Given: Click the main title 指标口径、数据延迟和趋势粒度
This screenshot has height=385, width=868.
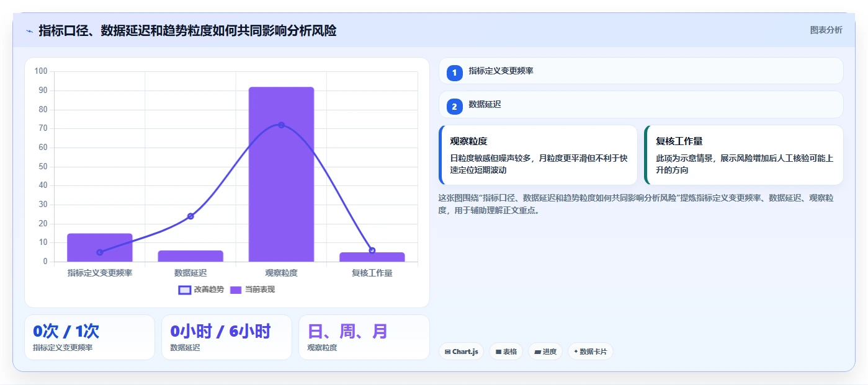Looking at the screenshot, I should (x=187, y=30).
